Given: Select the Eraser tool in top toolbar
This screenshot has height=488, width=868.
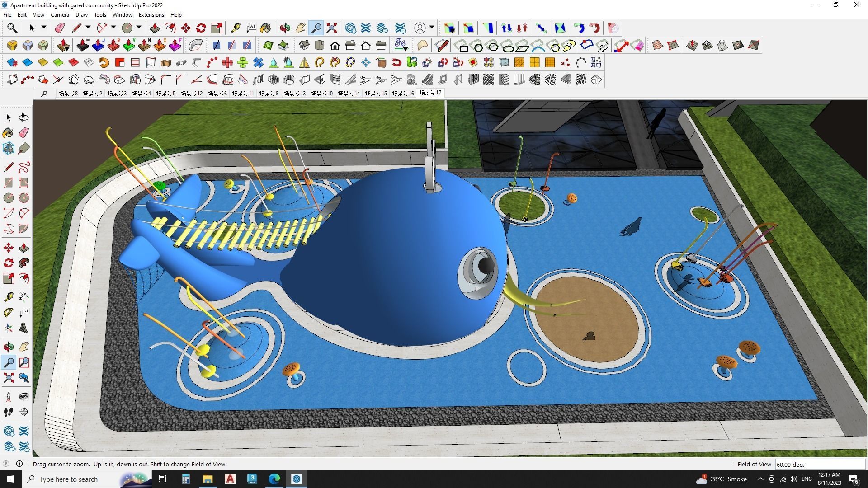Looking at the screenshot, I should tap(60, 28).
